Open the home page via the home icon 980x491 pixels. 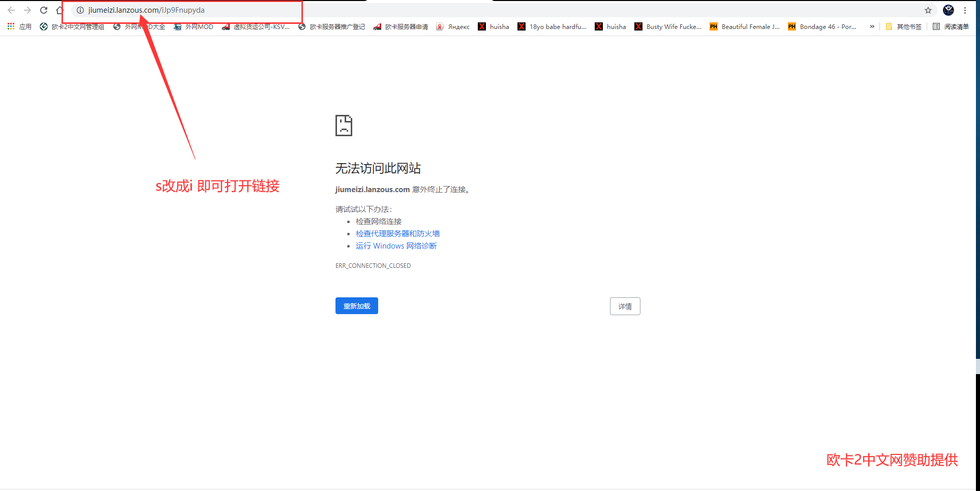pos(60,10)
